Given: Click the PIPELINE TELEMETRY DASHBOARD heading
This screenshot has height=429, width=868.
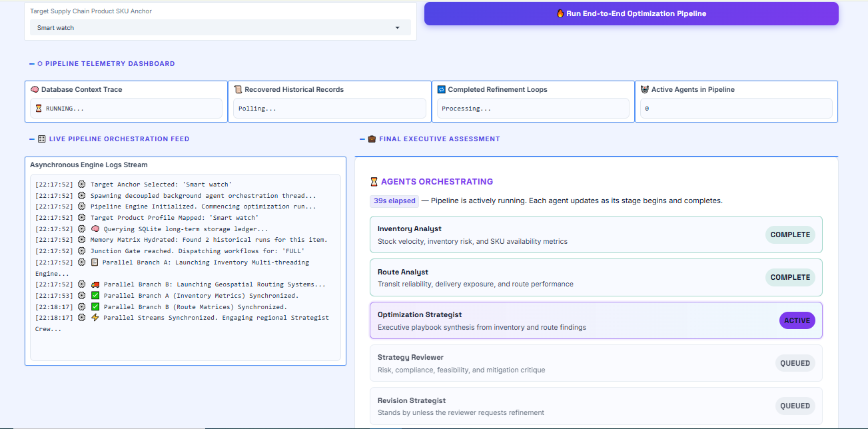Looking at the screenshot, I should point(110,64).
